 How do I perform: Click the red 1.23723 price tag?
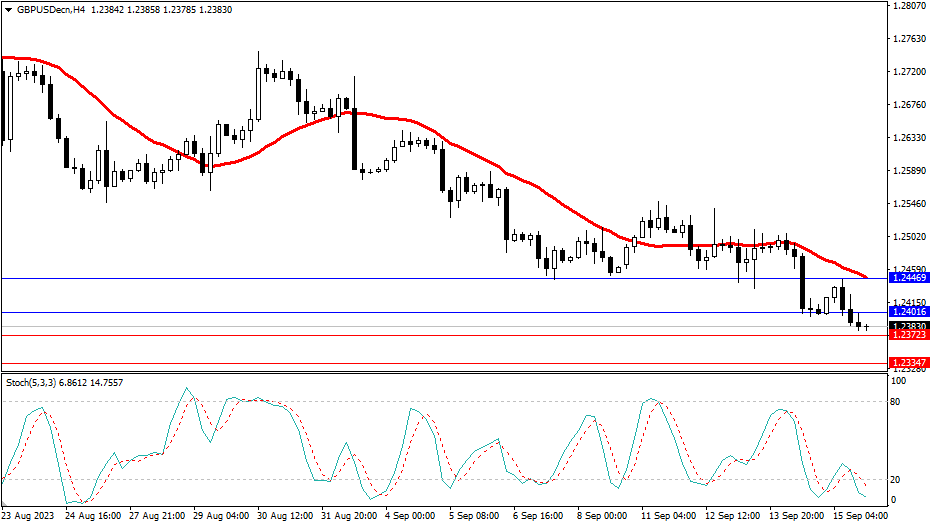tap(908, 336)
